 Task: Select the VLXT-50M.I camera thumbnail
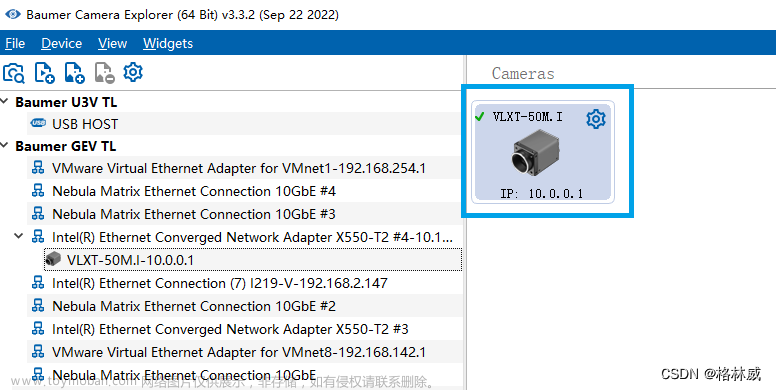pyautogui.click(x=542, y=152)
